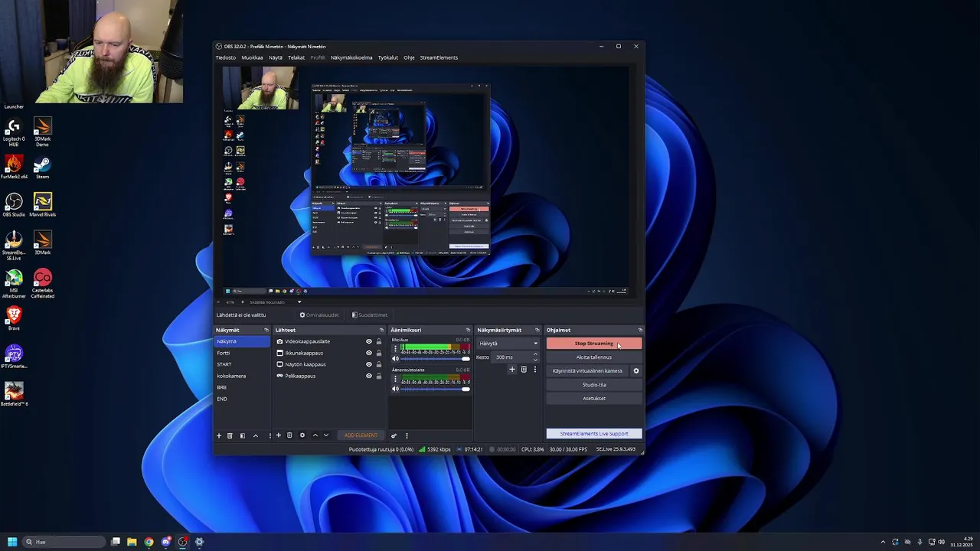This screenshot has height=551, width=980.
Task: Hide the Ikkunakaappaus source
Action: click(x=368, y=354)
